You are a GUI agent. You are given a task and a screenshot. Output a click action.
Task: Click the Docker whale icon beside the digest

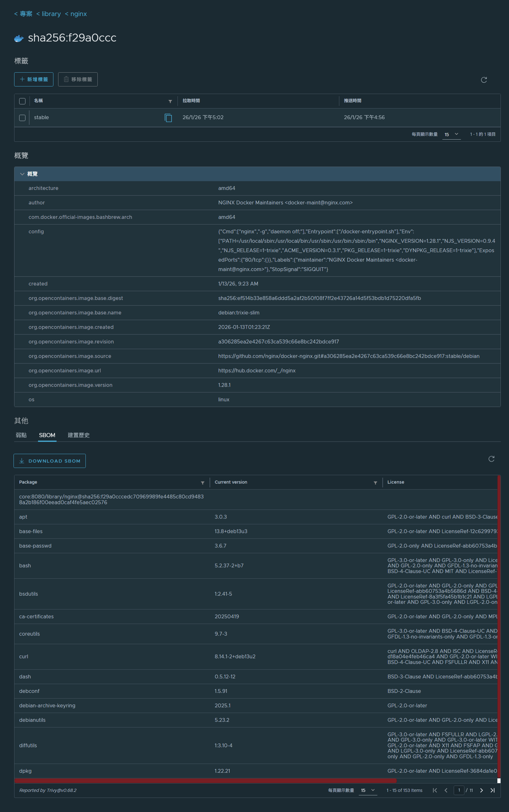(19, 38)
